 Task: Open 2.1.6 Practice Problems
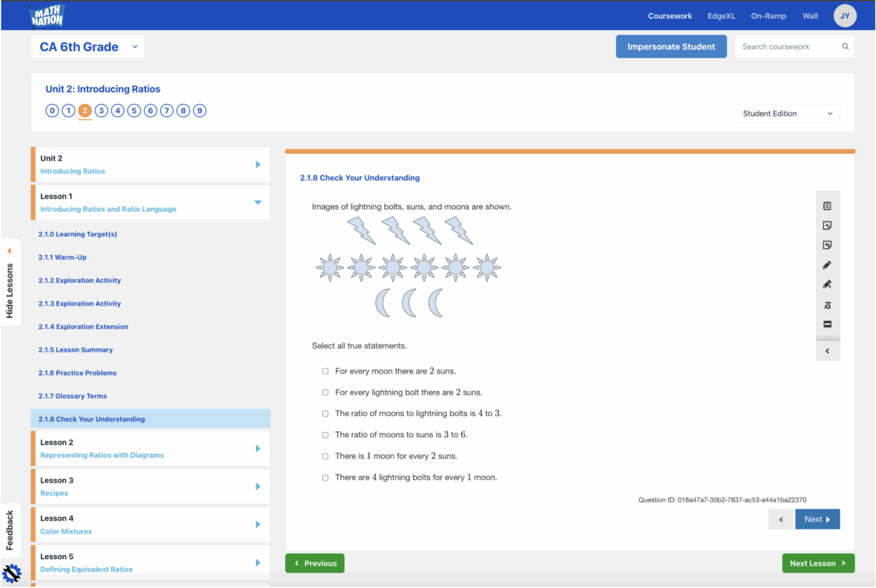tap(77, 372)
